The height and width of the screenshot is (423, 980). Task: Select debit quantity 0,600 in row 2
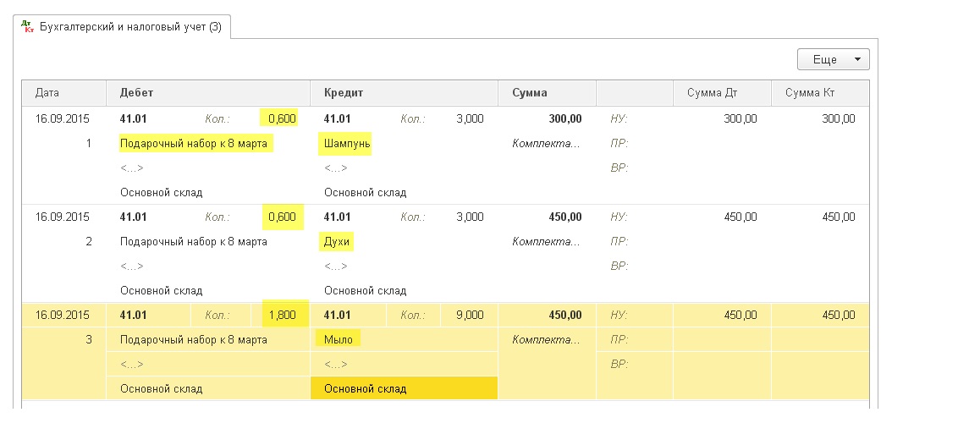click(x=282, y=217)
